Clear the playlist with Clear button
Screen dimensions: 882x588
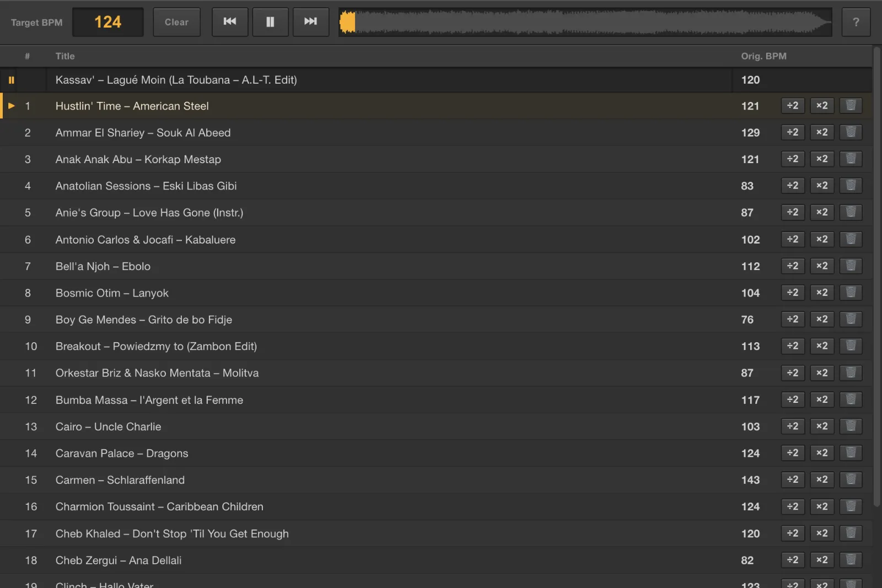click(x=176, y=22)
